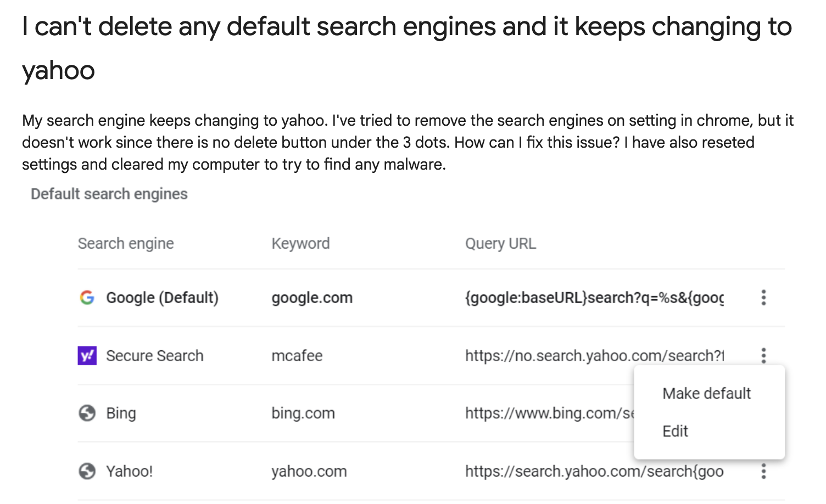Click the bing.com keyword

[303, 413]
